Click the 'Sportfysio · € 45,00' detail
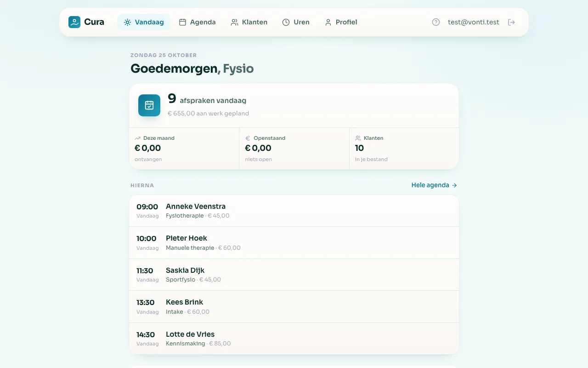The width and height of the screenshot is (588, 368). (x=193, y=280)
